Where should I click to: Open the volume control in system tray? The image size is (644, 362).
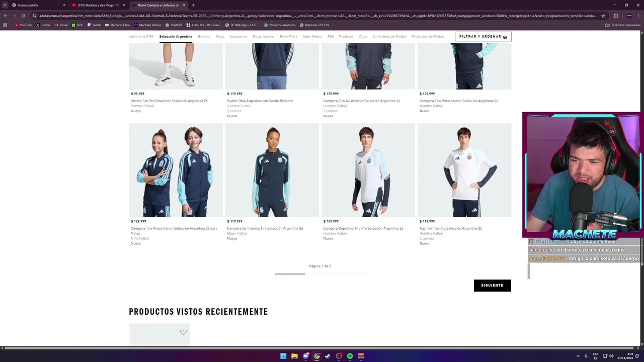[x=611, y=356]
